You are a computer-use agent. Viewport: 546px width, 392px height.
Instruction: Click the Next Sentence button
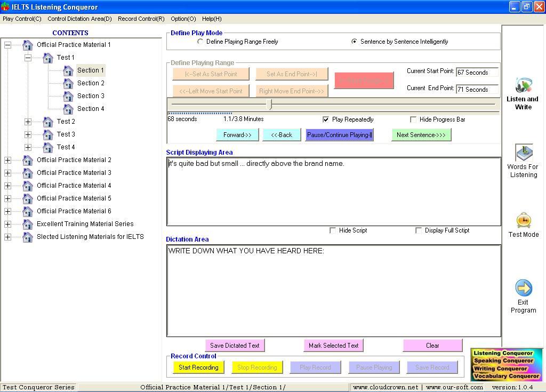[x=421, y=134]
